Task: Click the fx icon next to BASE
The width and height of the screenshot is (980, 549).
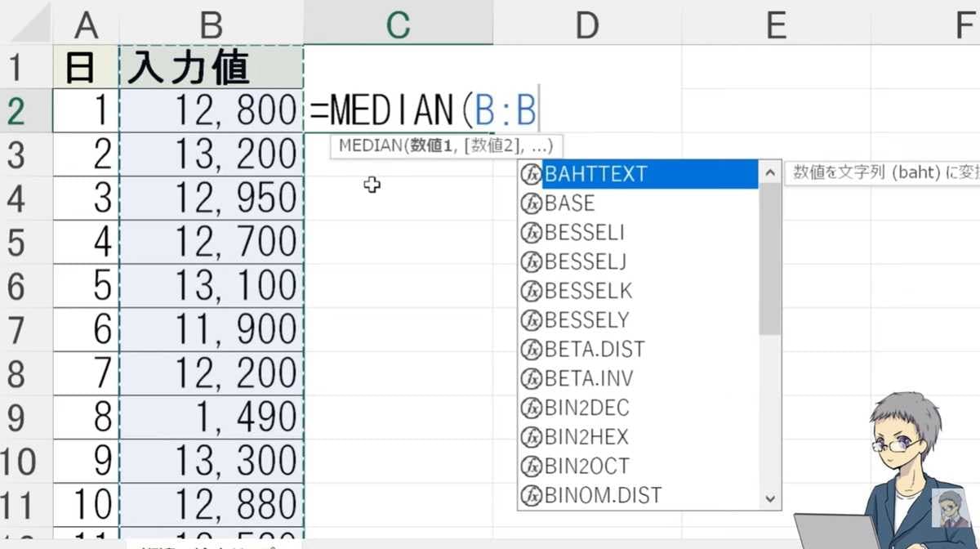Action: (532, 203)
